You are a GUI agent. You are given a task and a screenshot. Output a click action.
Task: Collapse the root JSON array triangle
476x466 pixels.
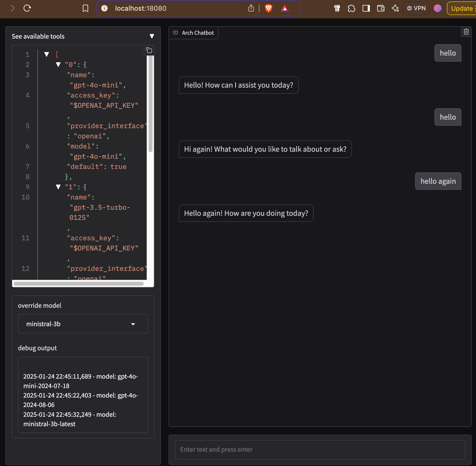coord(47,54)
